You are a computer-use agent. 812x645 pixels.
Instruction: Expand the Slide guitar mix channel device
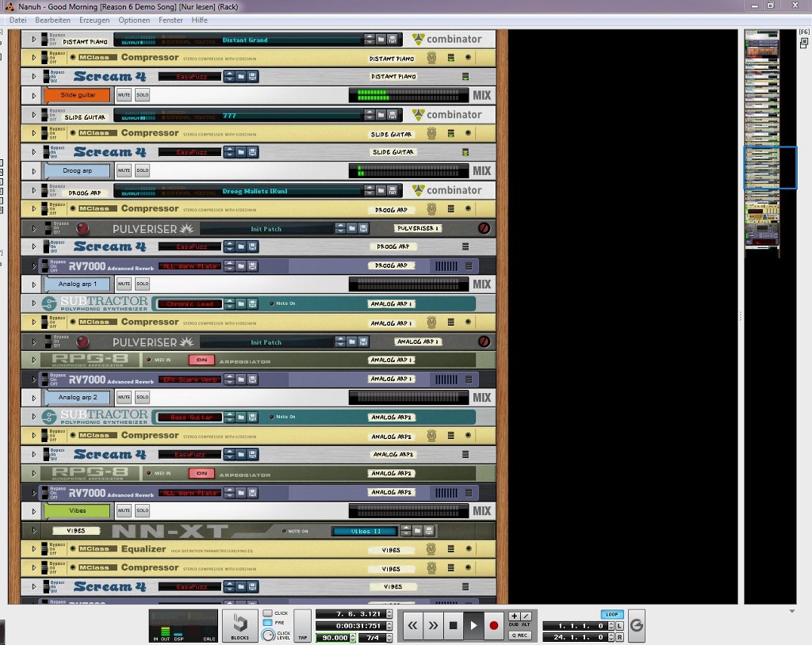[33, 95]
